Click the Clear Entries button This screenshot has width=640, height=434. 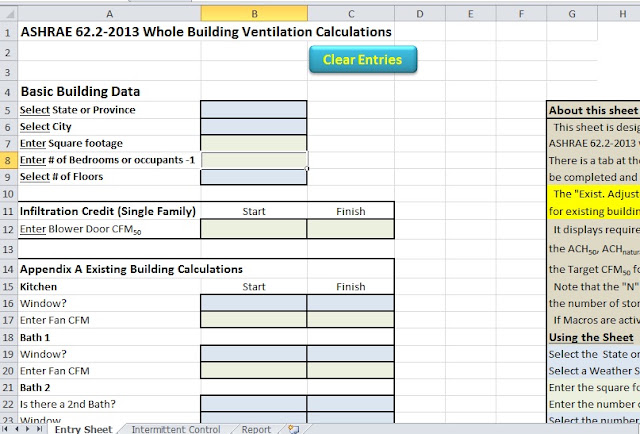(x=363, y=60)
